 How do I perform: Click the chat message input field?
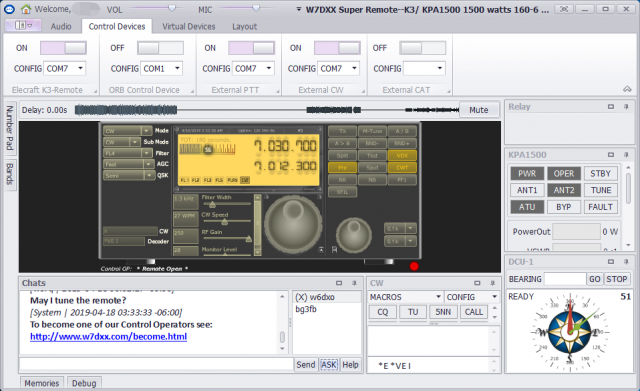click(x=156, y=364)
